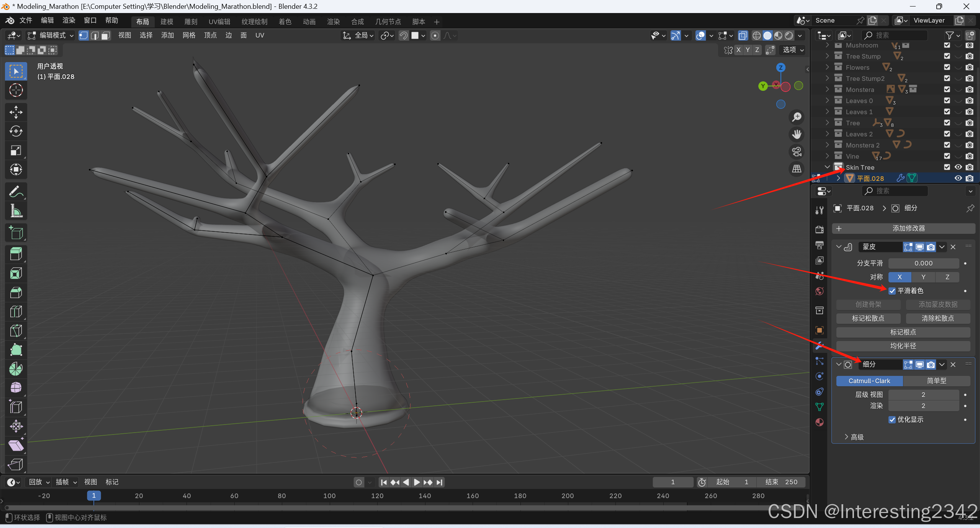Open the 网格 mesh menu
The width and height of the screenshot is (980, 528).
point(189,36)
